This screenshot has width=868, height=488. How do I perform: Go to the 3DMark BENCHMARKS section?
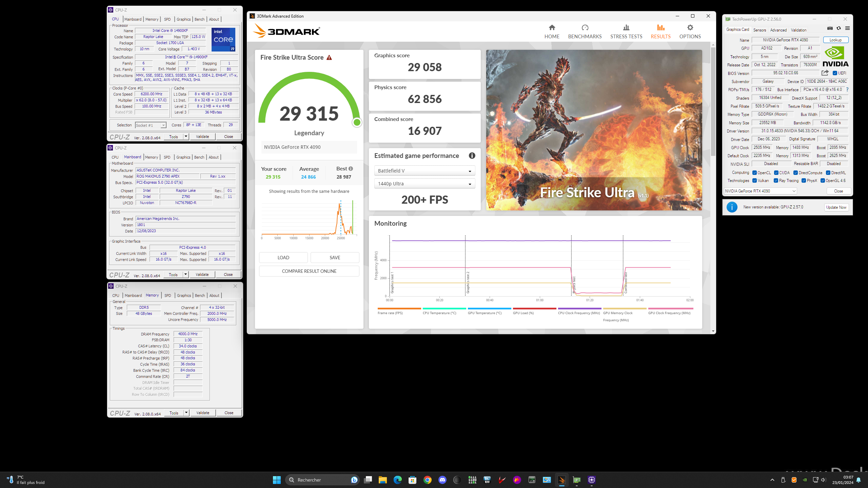click(585, 32)
